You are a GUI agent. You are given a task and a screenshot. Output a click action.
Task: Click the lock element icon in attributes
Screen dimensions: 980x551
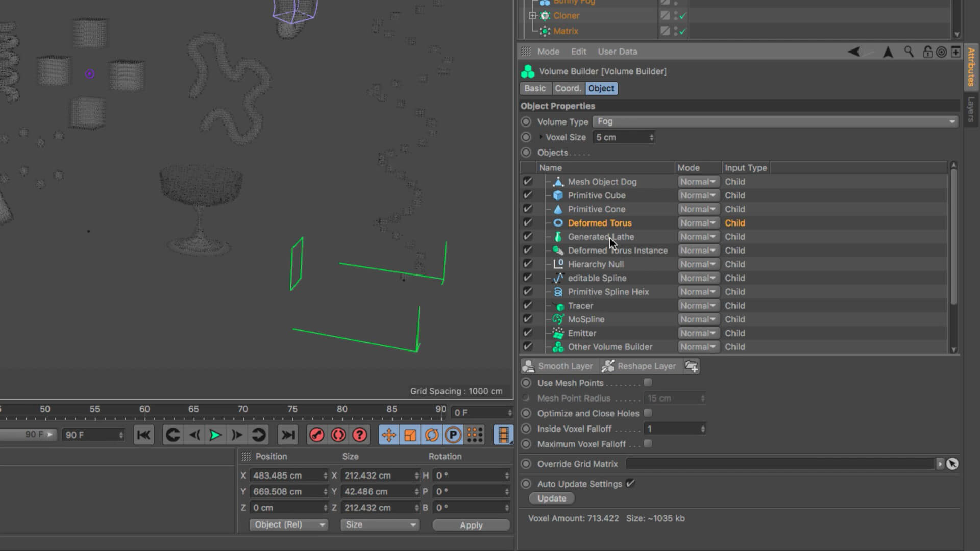click(x=927, y=52)
